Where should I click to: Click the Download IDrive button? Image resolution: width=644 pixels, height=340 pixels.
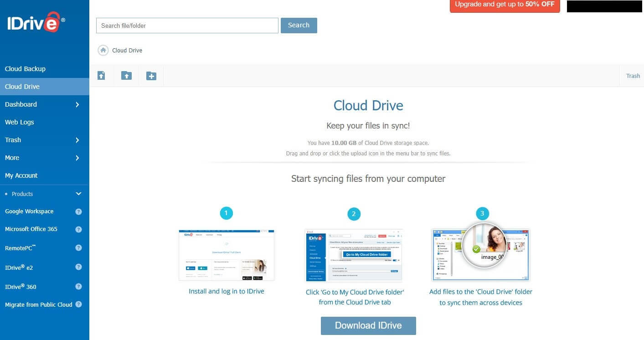pos(368,325)
